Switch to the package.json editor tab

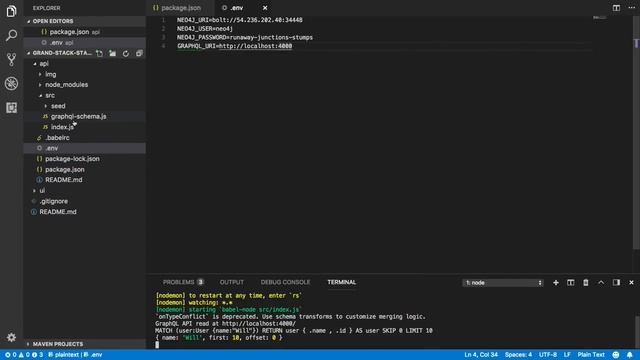pos(180,8)
